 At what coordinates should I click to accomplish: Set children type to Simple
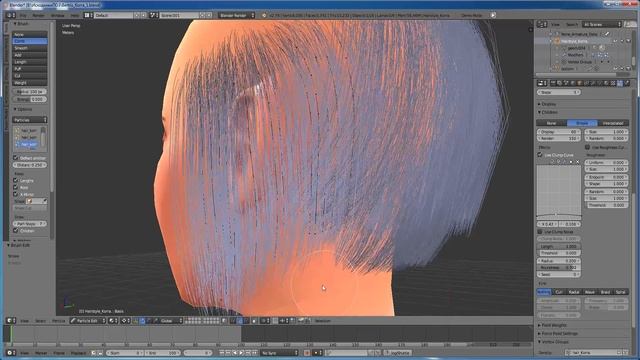pos(582,123)
